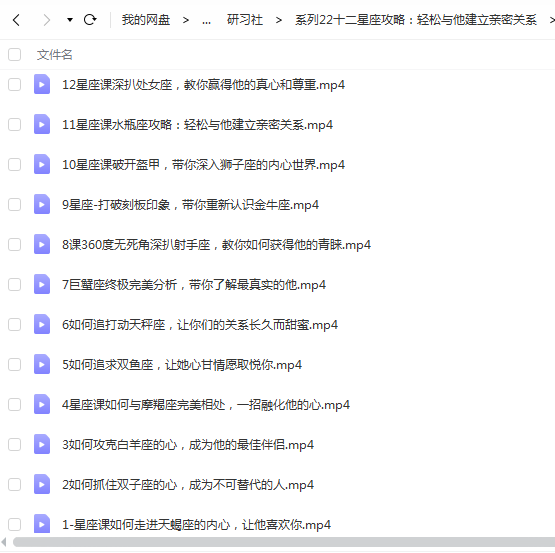Click the horizontal scrollbar at bottom
Viewport: 555px width, 553px height.
(x=283, y=542)
